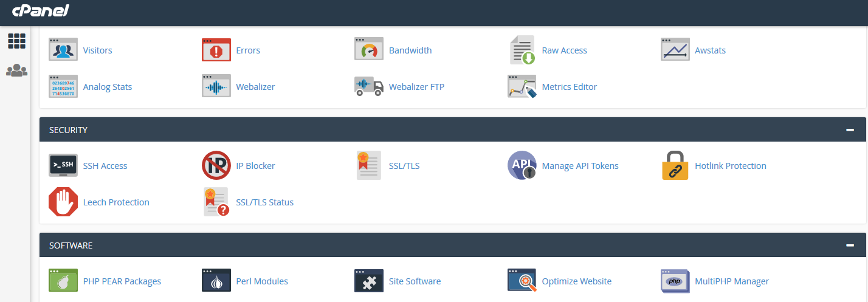The image size is (868, 302).
Task: Open the Webalizer FTP link
Action: pos(417,87)
